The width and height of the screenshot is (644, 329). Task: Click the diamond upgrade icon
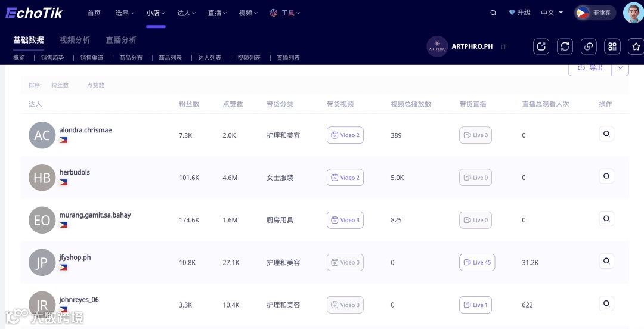pos(512,13)
